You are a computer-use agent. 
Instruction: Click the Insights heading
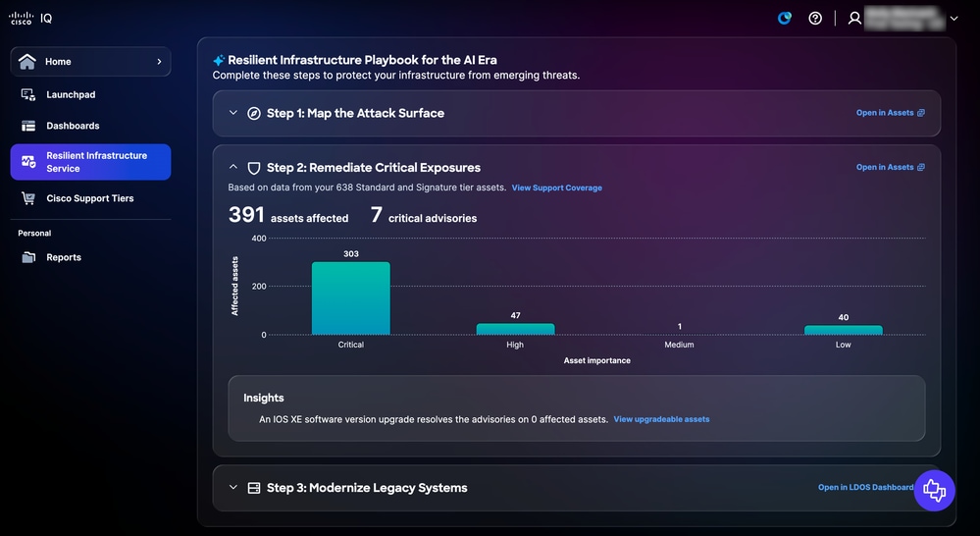[x=263, y=398]
